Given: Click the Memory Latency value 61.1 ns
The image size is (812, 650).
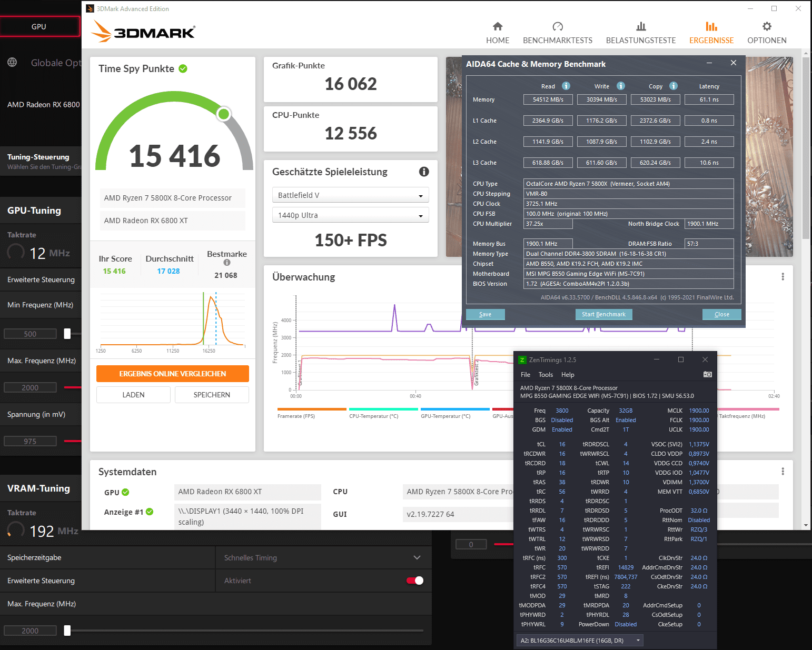Looking at the screenshot, I should pos(709,99).
